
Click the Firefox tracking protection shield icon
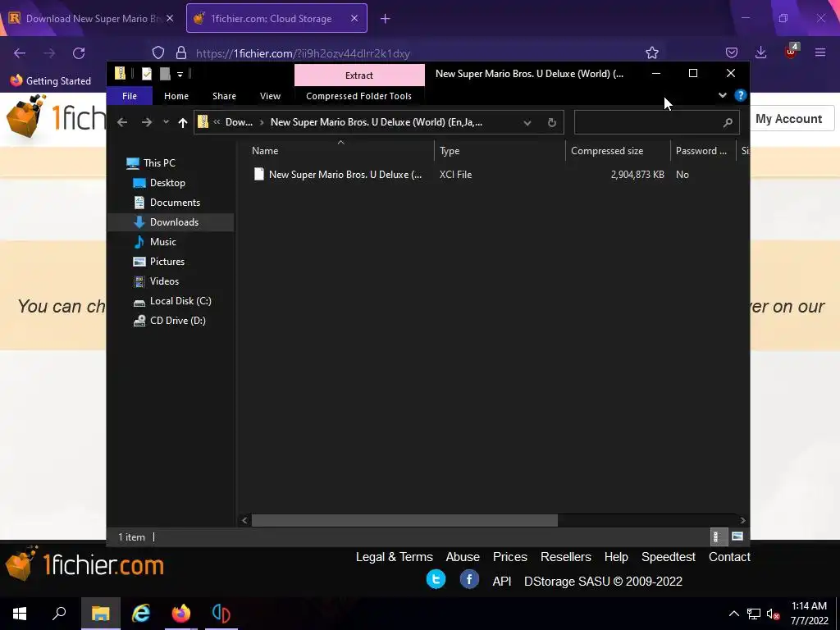tap(158, 52)
